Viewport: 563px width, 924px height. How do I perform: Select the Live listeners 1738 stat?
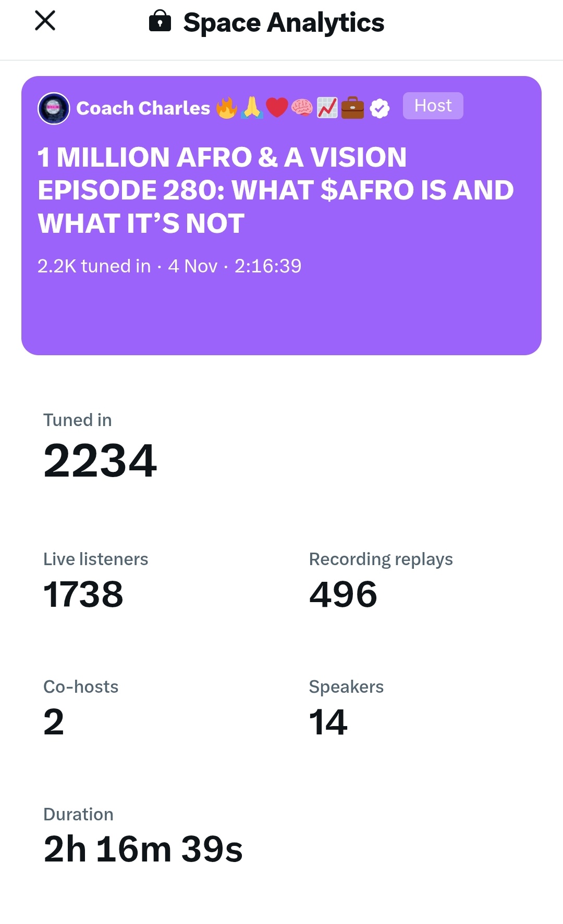pos(83,594)
